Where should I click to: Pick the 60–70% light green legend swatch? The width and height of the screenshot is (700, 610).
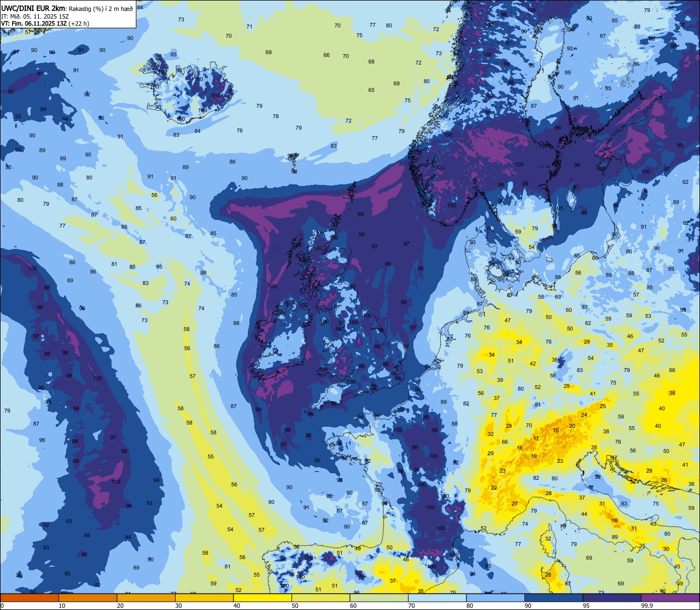[378, 598]
